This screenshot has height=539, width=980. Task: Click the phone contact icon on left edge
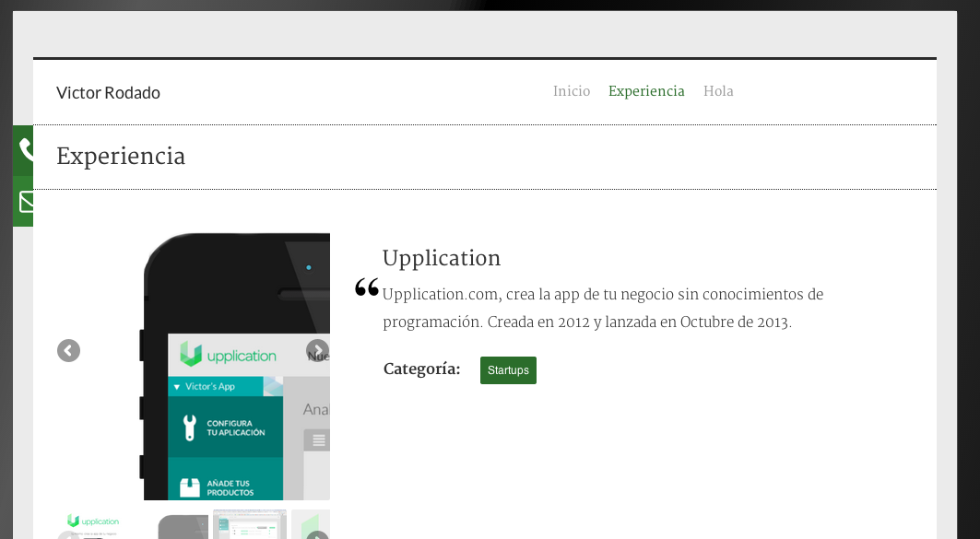24,150
